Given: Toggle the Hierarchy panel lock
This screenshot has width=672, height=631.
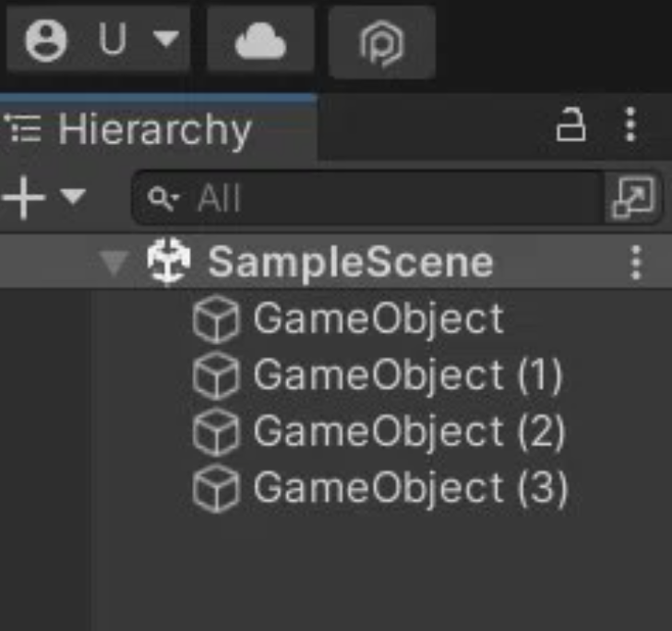Looking at the screenshot, I should 570,125.
